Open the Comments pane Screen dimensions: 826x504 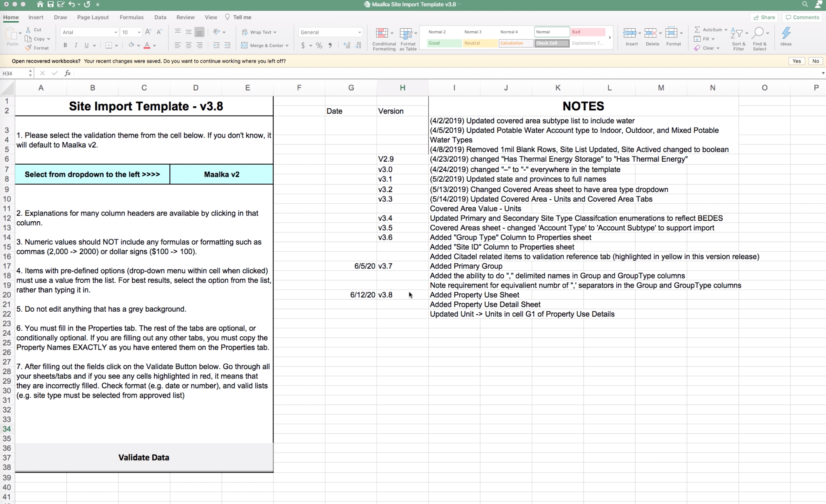point(802,17)
